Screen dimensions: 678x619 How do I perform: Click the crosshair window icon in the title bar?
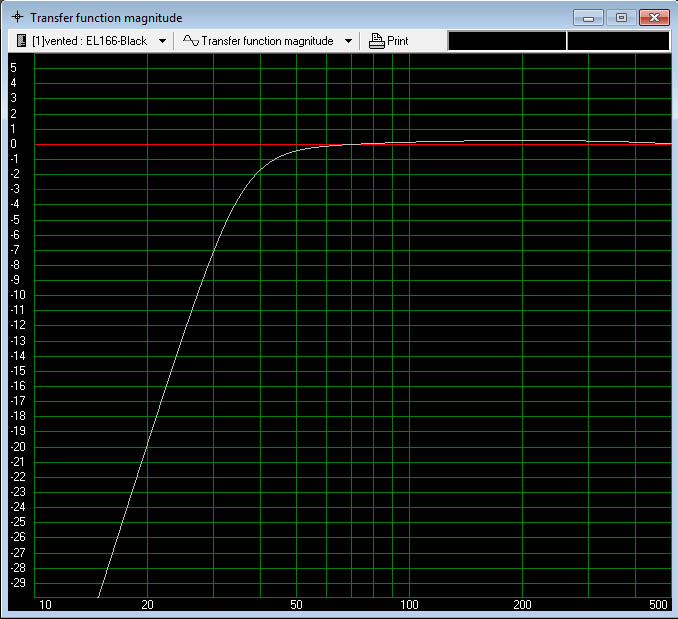[x=17, y=17]
